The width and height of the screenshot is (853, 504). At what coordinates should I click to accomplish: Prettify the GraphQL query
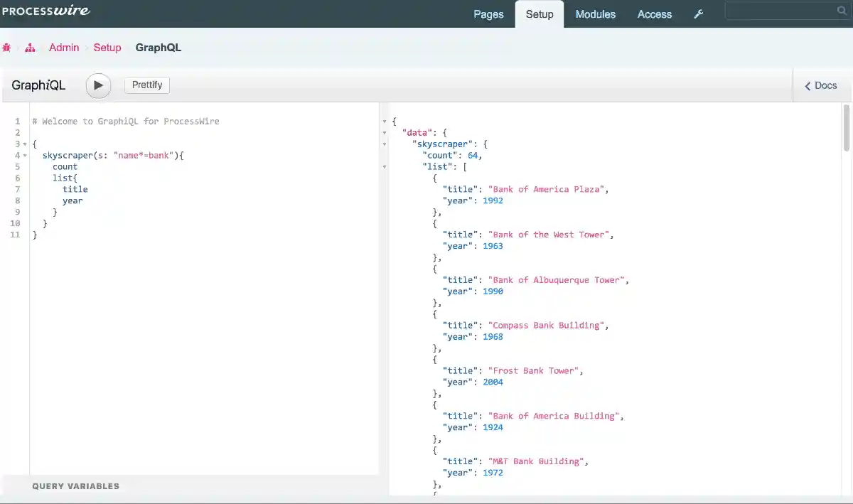coord(146,85)
